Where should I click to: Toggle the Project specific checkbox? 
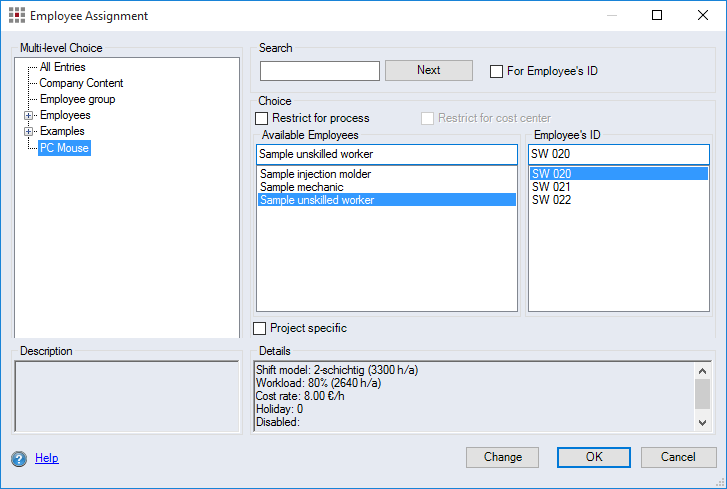coord(261,328)
